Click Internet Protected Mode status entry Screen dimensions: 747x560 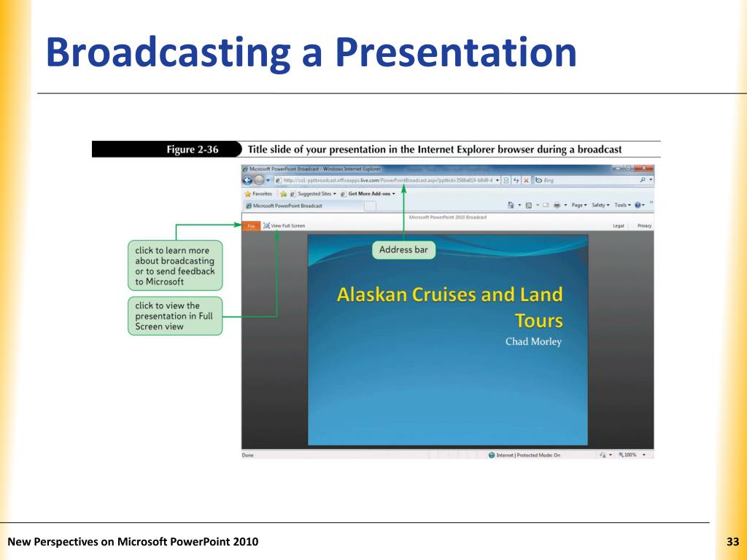click(x=524, y=455)
